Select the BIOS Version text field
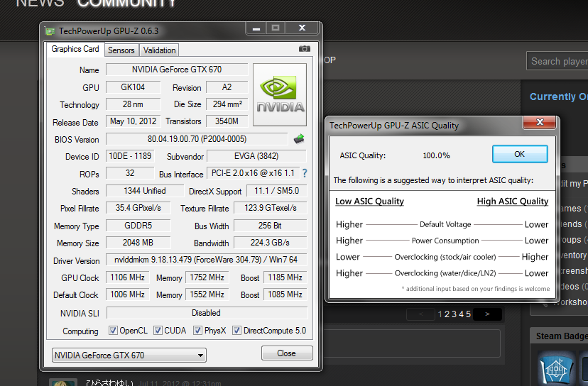The width and height of the screenshot is (588, 386). pyautogui.click(x=197, y=139)
